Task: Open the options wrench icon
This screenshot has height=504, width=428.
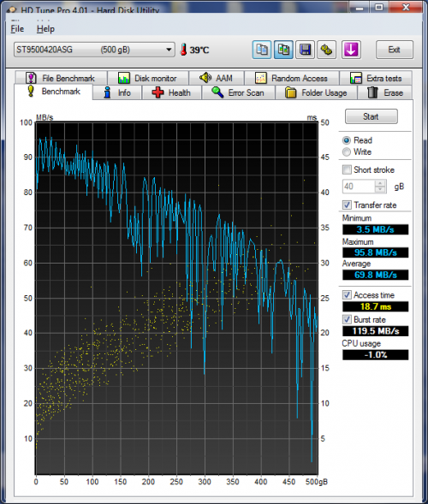Action: (327, 50)
